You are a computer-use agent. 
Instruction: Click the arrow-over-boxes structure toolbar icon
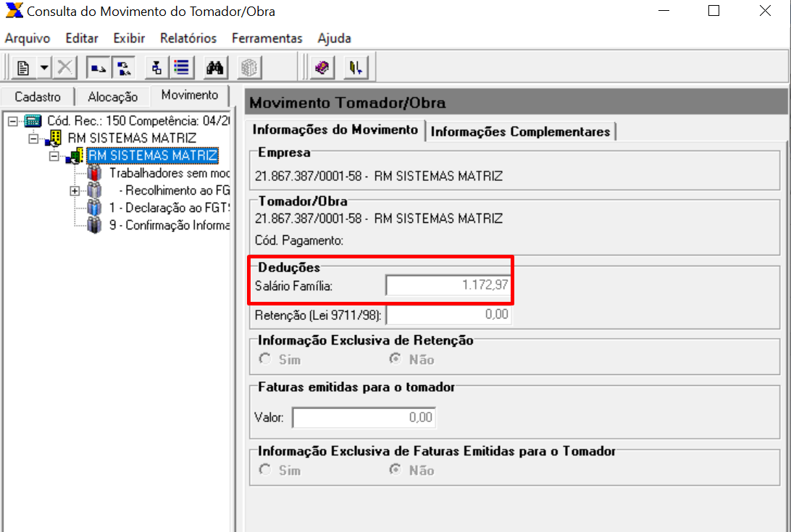[x=157, y=67]
